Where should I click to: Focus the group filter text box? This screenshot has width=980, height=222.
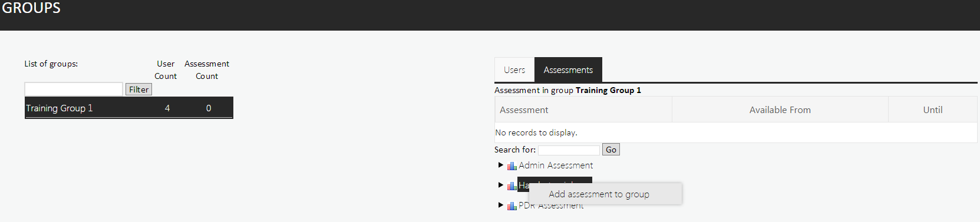click(x=74, y=89)
